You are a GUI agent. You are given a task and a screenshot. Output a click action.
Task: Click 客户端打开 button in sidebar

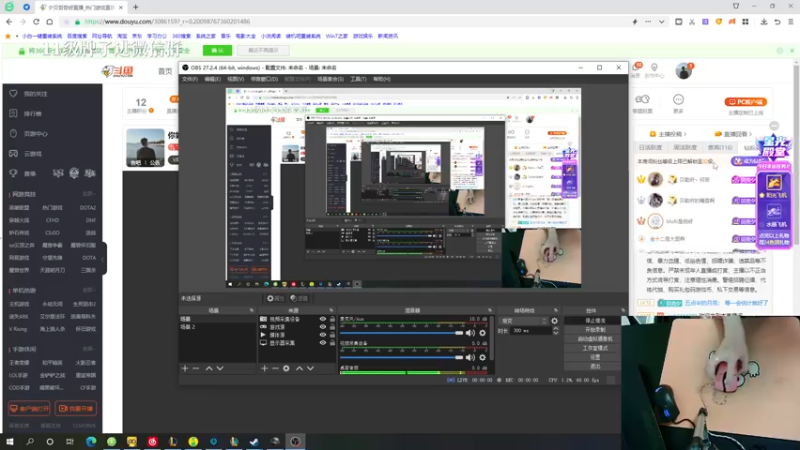click(30, 409)
